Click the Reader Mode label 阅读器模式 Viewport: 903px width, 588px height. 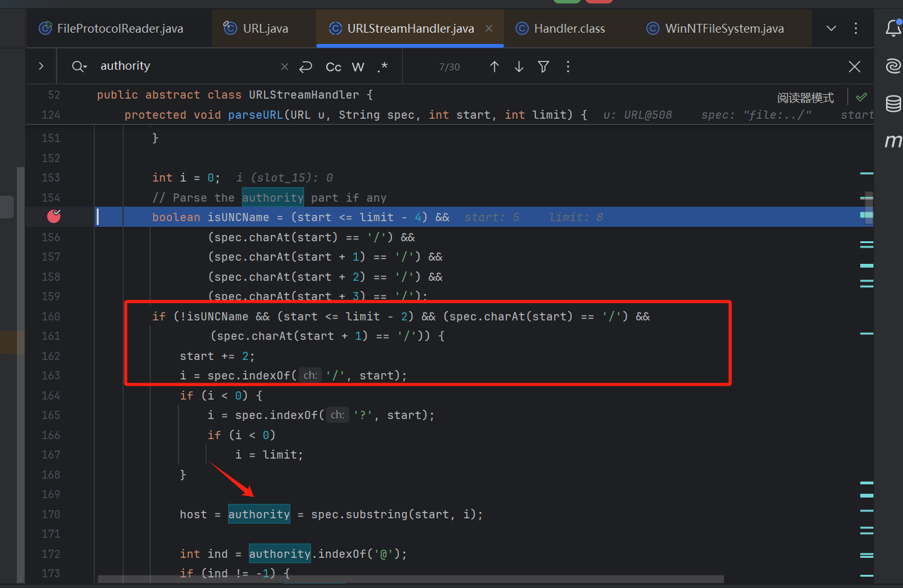[x=806, y=97]
